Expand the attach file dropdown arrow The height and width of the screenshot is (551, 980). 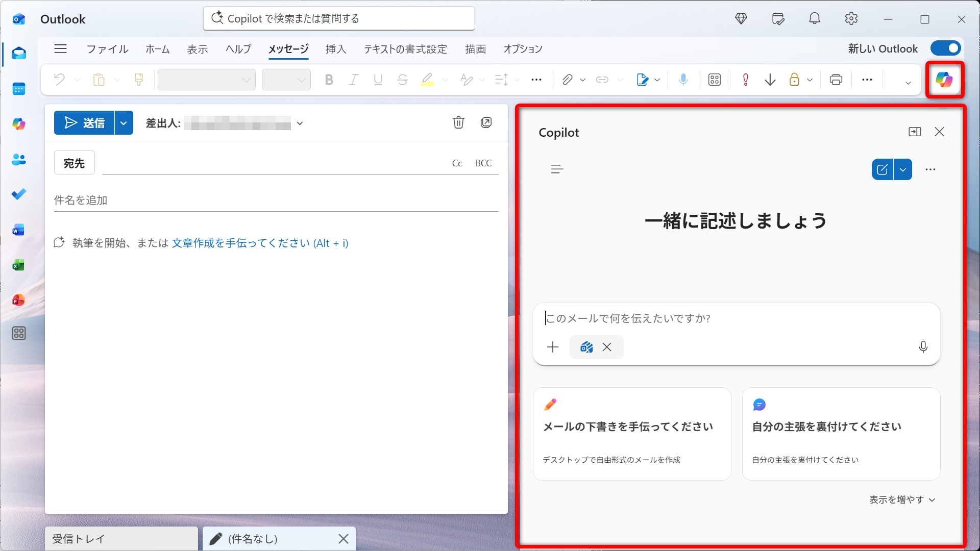(582, 80)
